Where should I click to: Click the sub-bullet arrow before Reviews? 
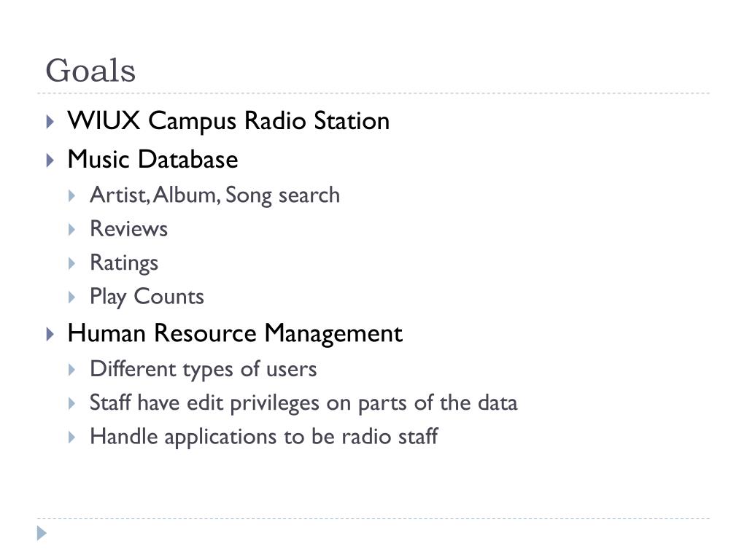coord(72,230)
